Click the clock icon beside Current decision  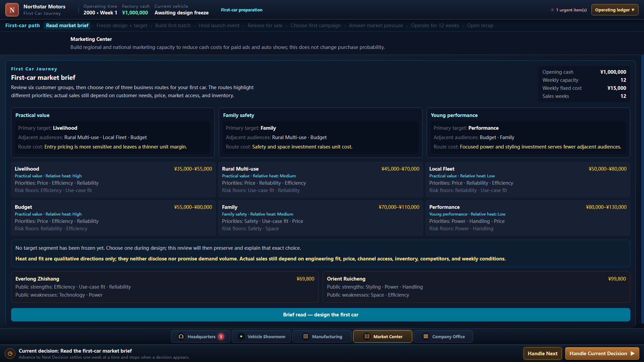click(x=10, y=353)
